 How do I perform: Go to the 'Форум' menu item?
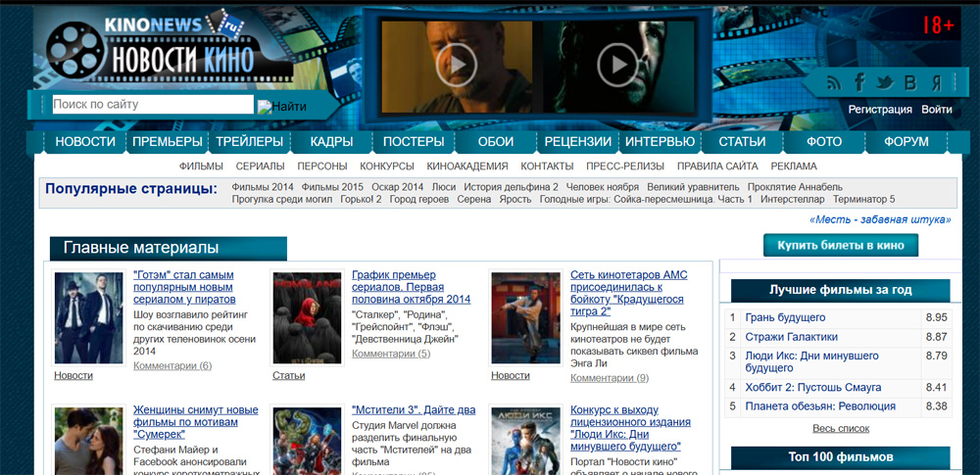pos(906,142)
